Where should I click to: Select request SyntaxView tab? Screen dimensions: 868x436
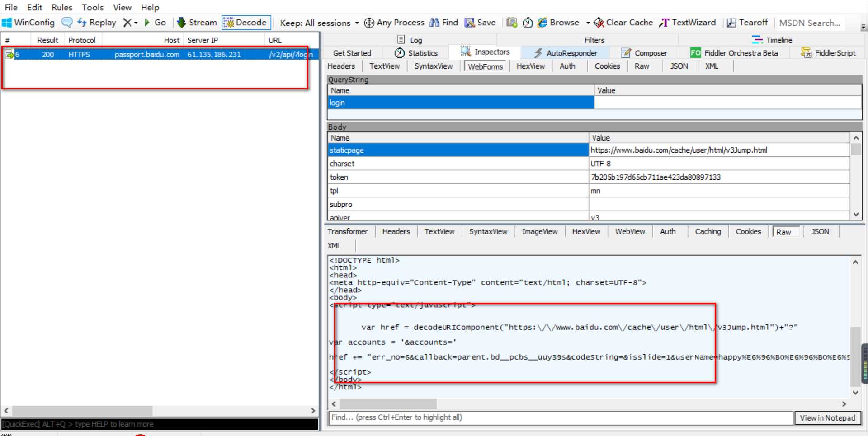point(433,66)
